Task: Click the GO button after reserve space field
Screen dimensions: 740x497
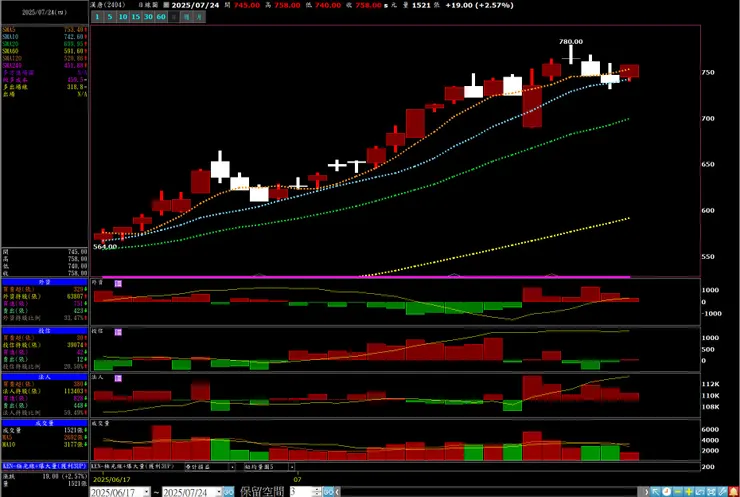Action: [328, 492]
